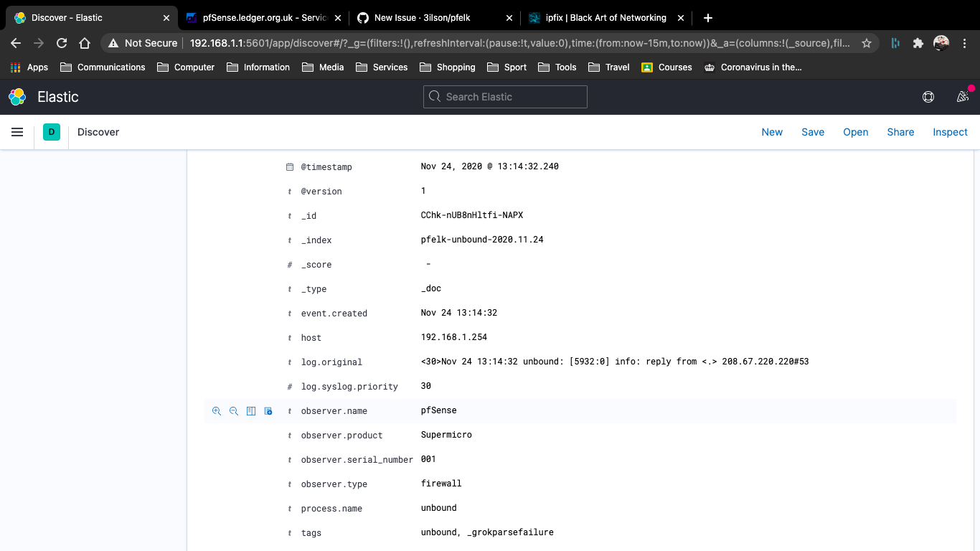The image size is (980, 551).
Task: Open the Sport bookmarks folder
Action: 507,67
